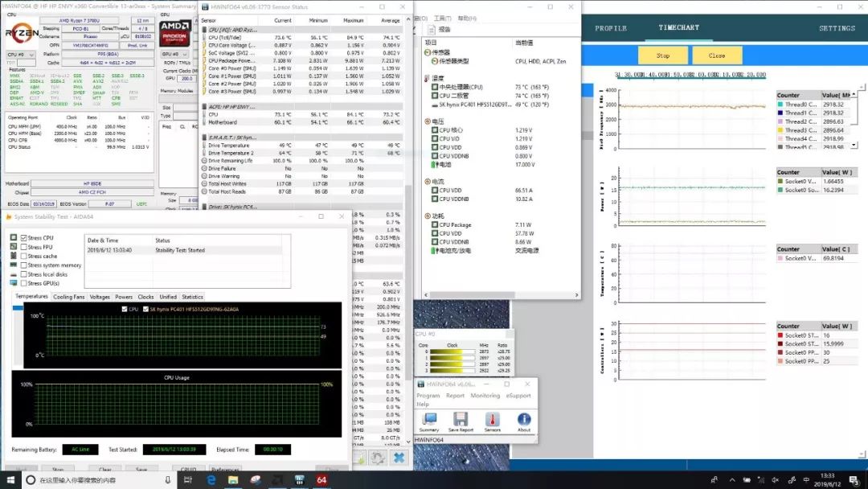Image resolution: width=868 pixels, height=489 pixels.
Task: Switch to the Cooling Fans tab
Action: point(69,297)
